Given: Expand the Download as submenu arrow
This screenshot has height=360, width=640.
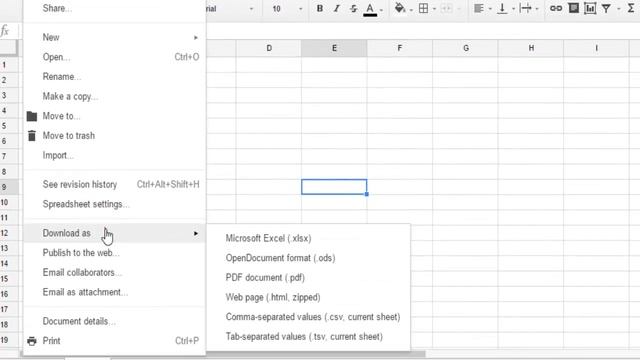Looking at the screenshot, I should click(x=196, y=233).
